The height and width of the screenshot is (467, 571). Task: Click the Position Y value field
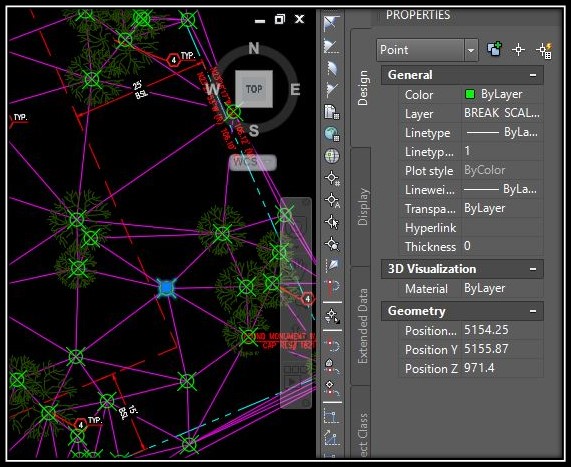click(503, 349)
